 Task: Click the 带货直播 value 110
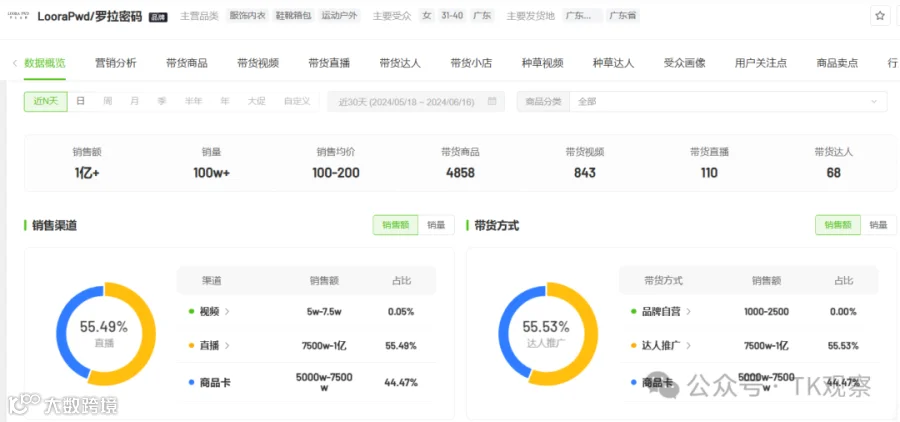tap(709, 172)
